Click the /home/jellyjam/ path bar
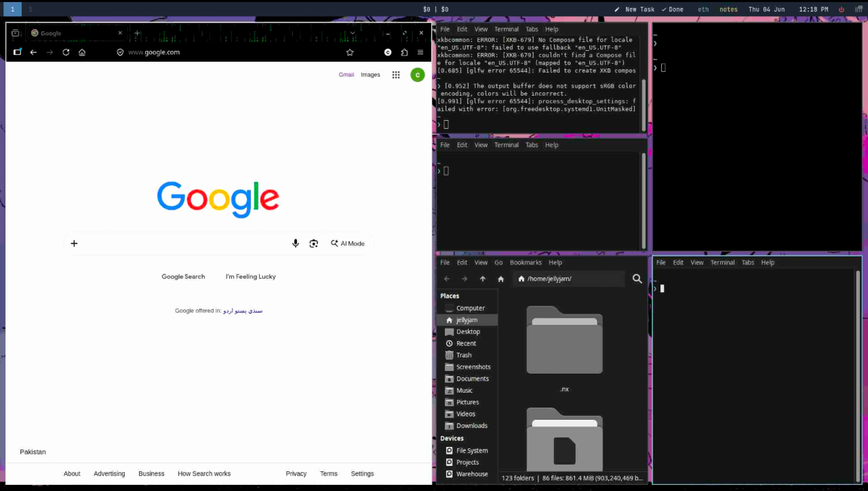Screen dimensions: 868x491 pyautogui.click(x=568, y=279)
